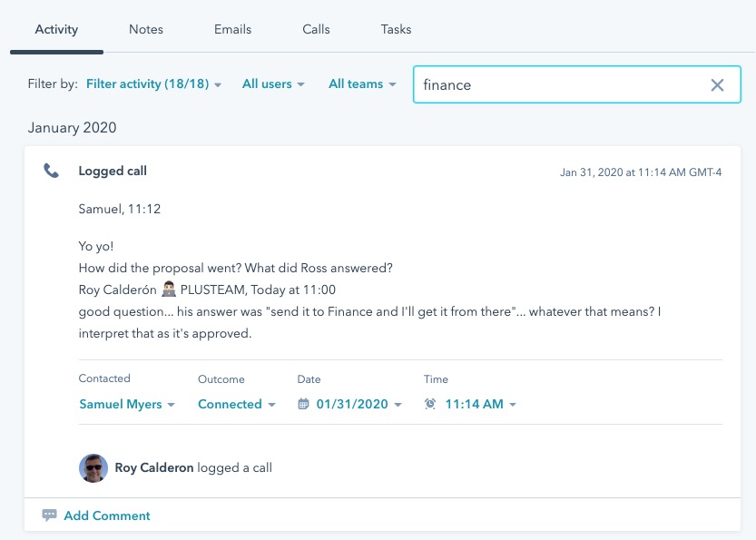Select the Tasks tab
Image resolution: width=756 pixels, height=540 pixels.
point(396,29)
